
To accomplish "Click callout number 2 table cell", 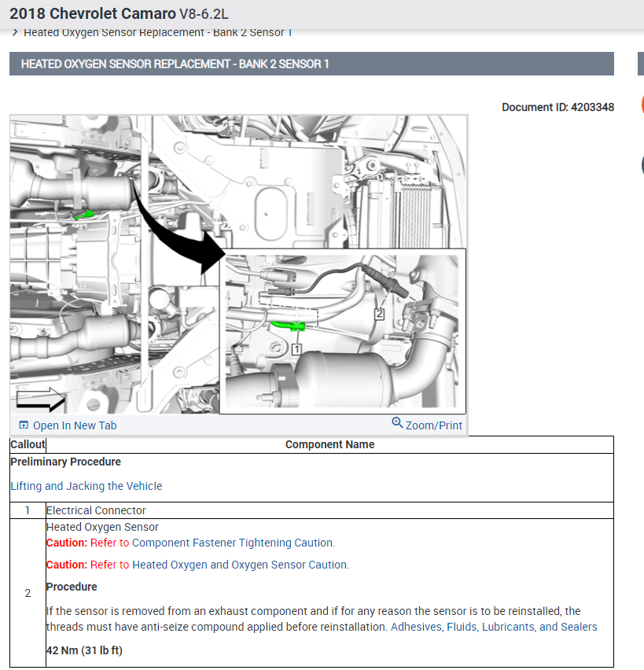I will (x=28, y=593).
